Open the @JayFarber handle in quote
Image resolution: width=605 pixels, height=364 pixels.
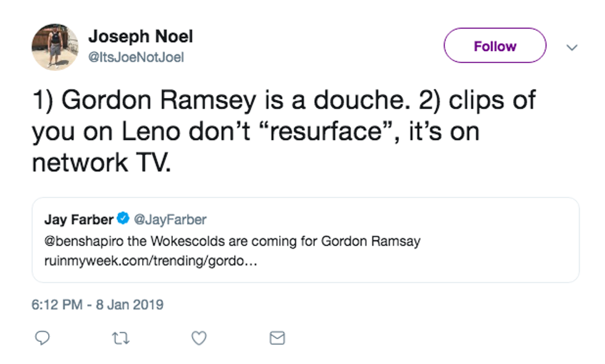click(x=170, y=219)
